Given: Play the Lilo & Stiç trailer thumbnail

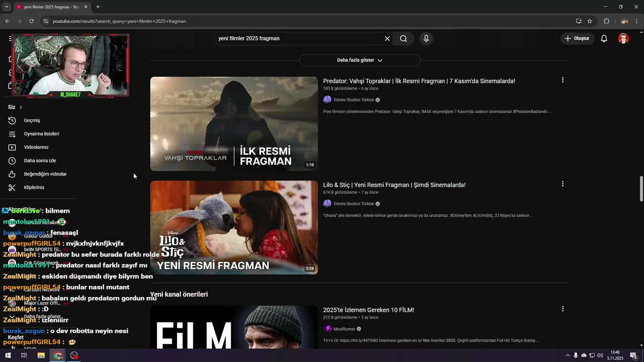Looking at the screenshot, I should click(234, 228).
